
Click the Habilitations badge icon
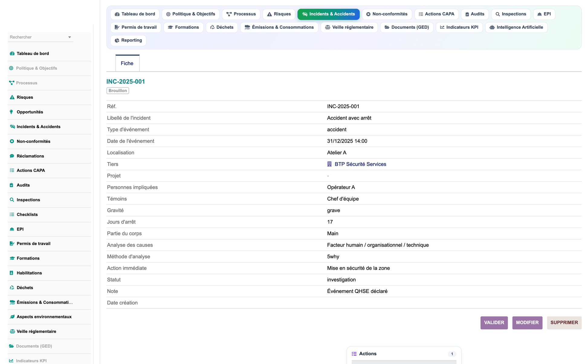[11, 273]
